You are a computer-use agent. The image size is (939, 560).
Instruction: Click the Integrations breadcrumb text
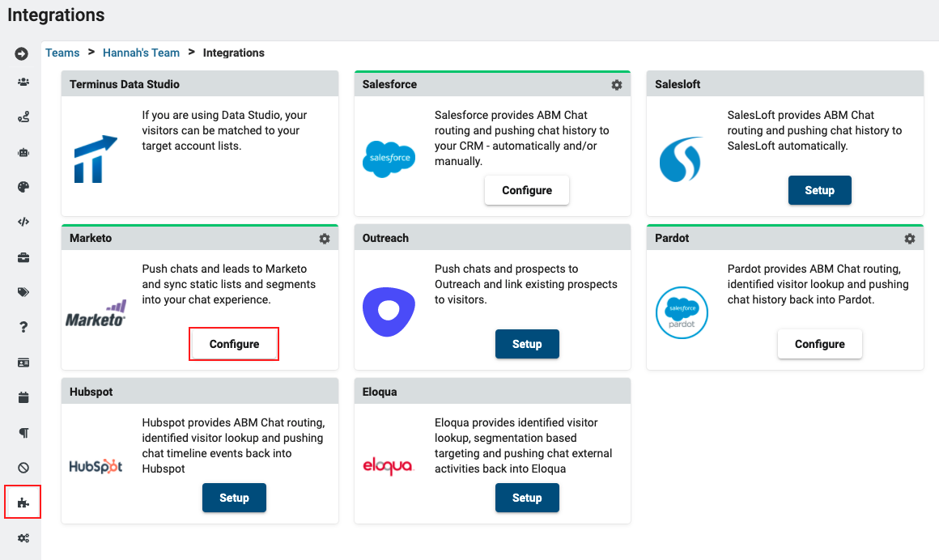234,53
